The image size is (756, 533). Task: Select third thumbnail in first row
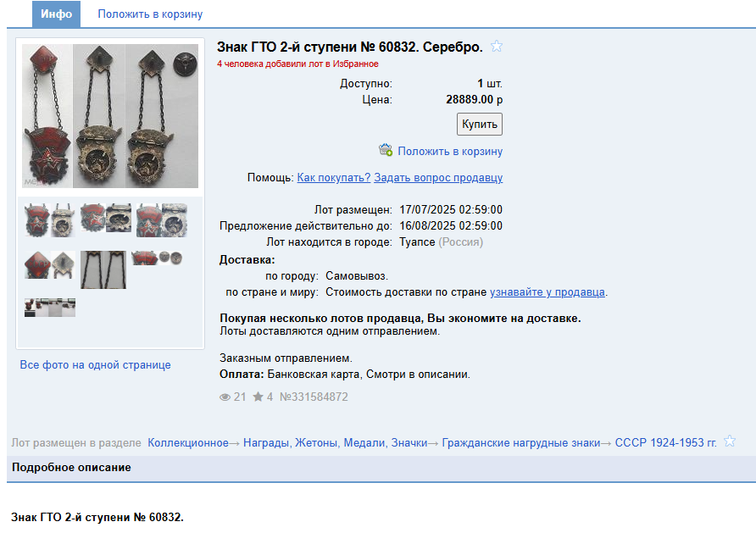[x=162, y=220]
